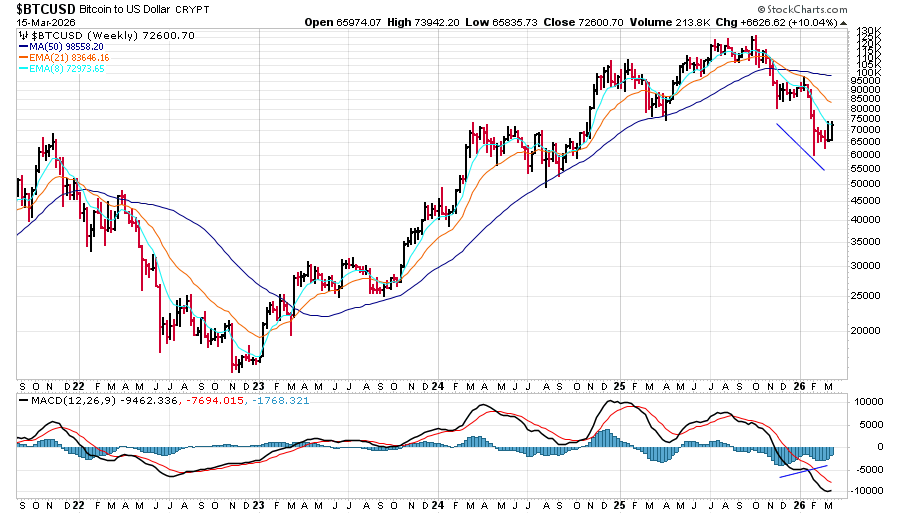Viewport: 900px width, 514px height.
Task: Click the blue MACD histogram value -1768.321
Action: pos(280,400)
